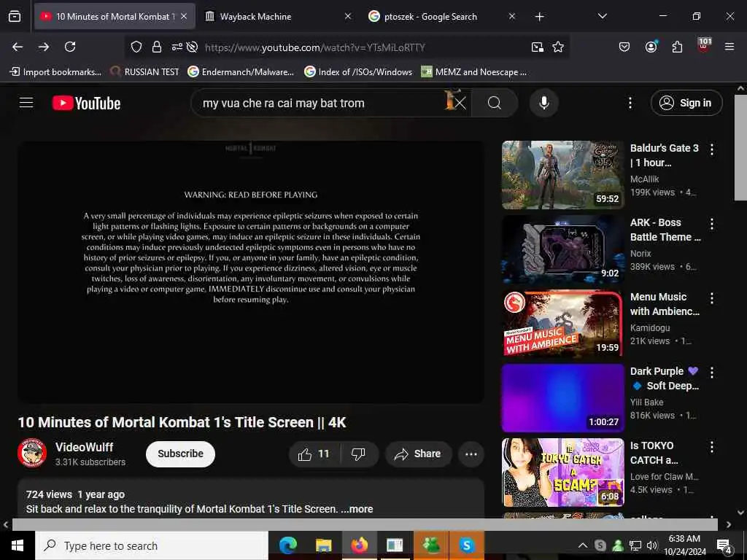Open options menu for Baldur's Gate 3 video

(712, 149)
